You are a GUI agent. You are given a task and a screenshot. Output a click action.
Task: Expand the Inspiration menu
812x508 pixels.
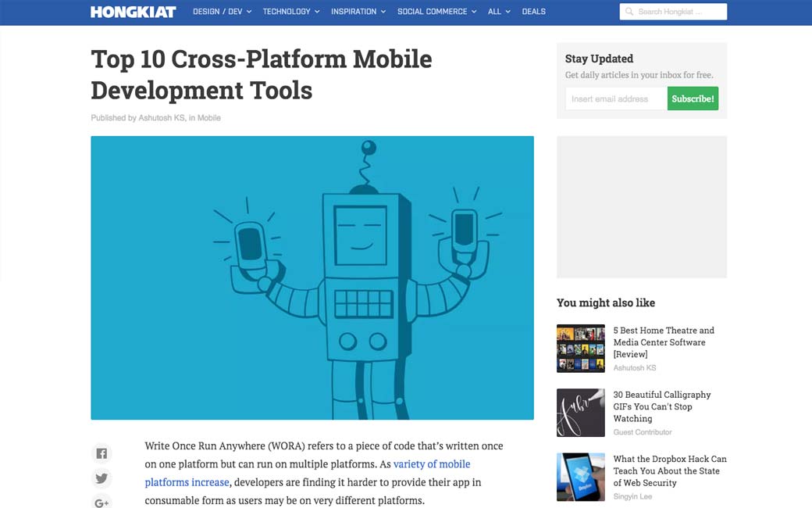(358, 12)
